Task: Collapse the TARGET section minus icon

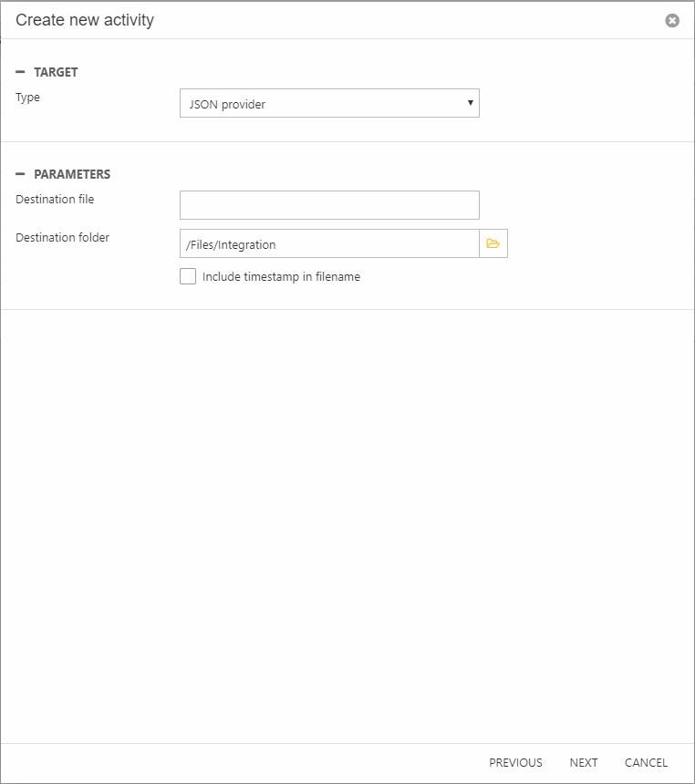Action: pos(20,72)
